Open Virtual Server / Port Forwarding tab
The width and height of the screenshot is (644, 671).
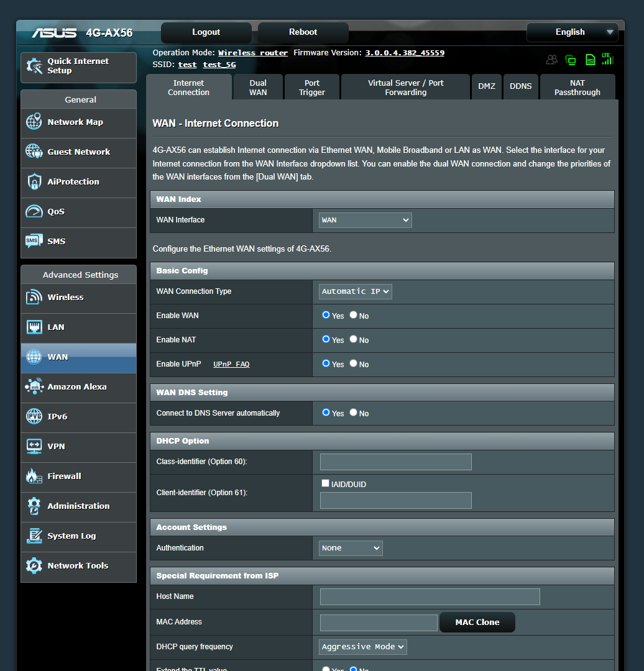tap(405, 88)
